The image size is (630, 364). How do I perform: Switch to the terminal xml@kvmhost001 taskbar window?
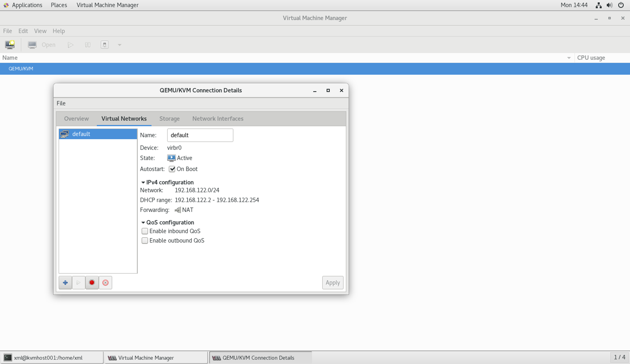click(52, 357)
